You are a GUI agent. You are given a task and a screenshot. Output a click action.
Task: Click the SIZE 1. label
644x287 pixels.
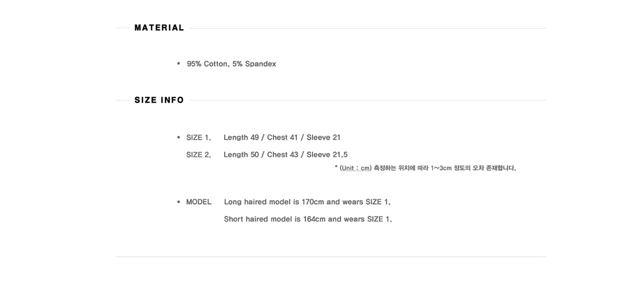199,138
